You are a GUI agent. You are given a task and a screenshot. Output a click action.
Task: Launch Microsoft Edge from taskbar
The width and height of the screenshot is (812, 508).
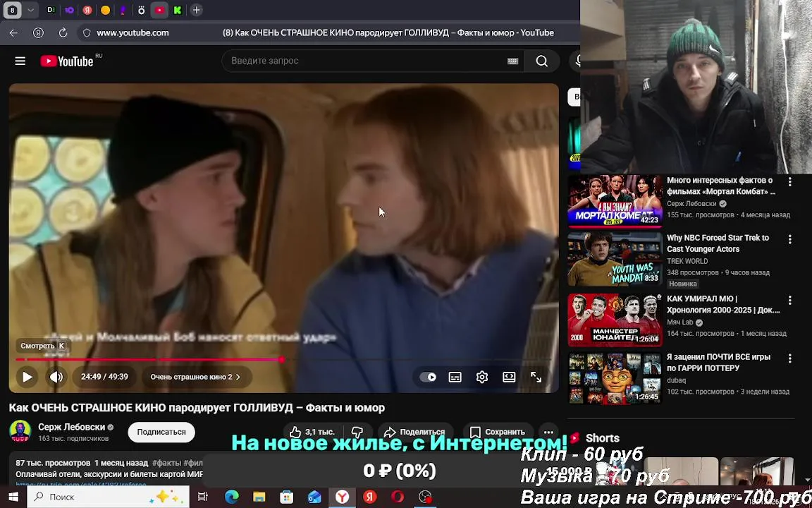coord(231,497)
